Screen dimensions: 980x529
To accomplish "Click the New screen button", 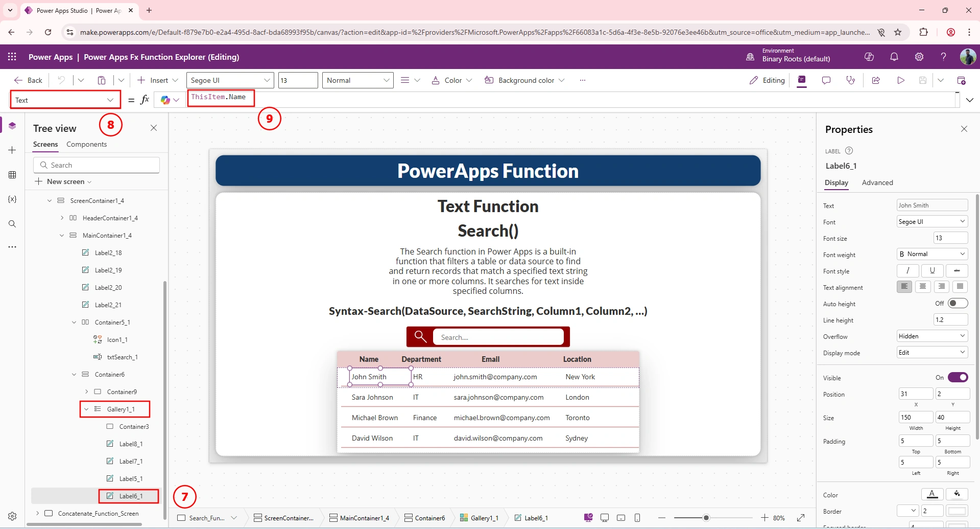I will point(63,182).
